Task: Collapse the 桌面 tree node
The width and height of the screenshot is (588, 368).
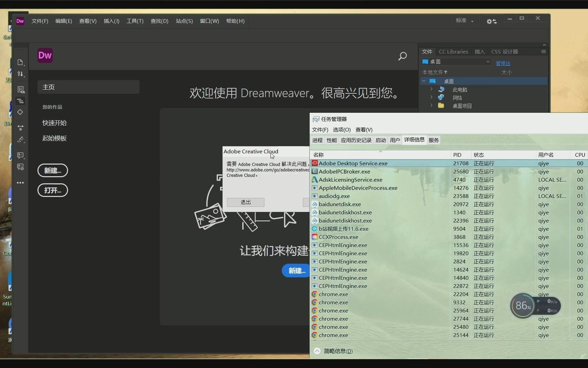Action: (x=424, y=81)
